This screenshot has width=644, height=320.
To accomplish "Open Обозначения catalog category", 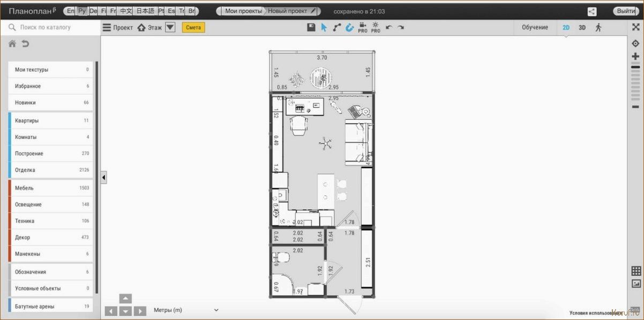I will pos(51,272).
